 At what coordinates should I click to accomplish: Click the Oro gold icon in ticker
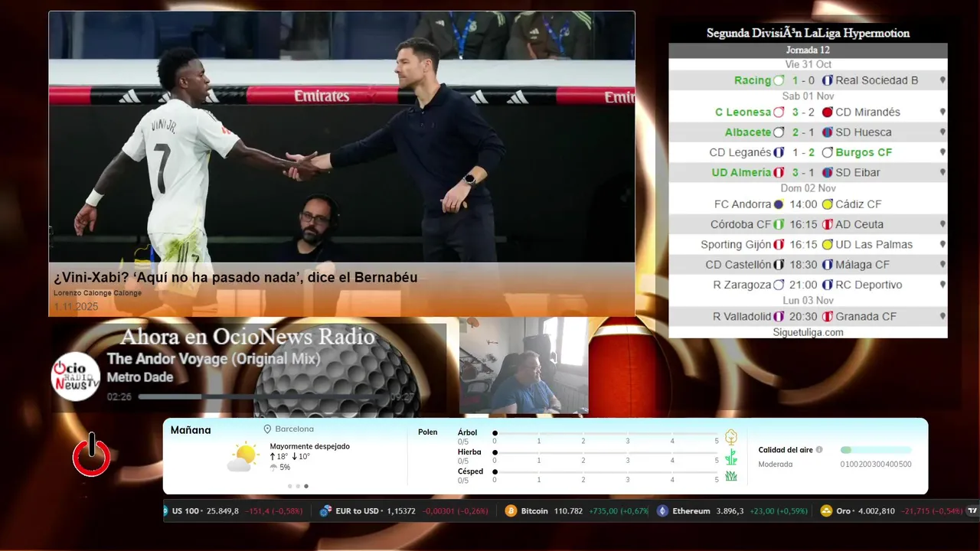click(x=826, y=510)
